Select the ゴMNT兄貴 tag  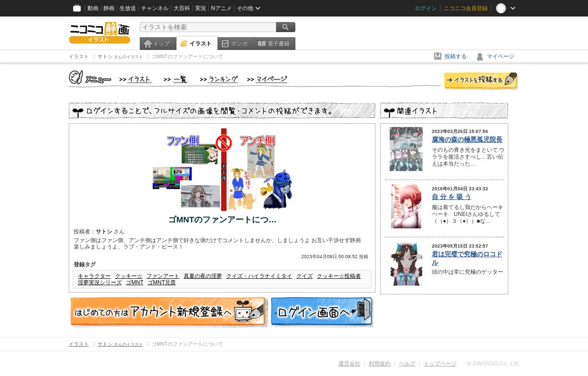pos(162,282)
